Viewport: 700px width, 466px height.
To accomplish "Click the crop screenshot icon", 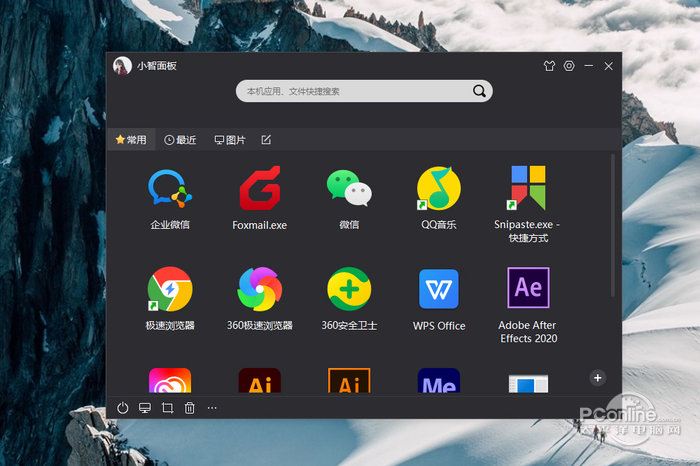I will click(167, 408).
